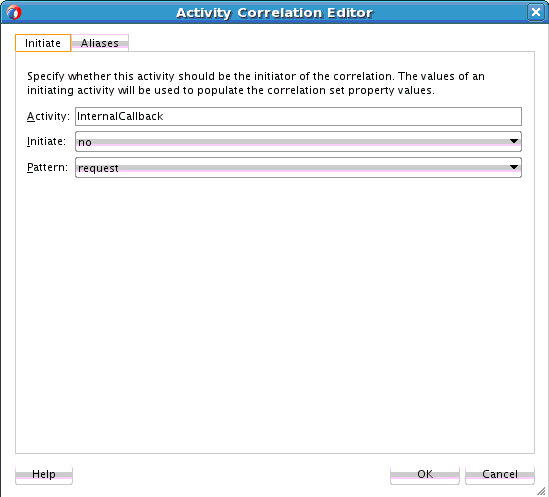Click the Initiate: field label
This screenshot has width=549, height=497.
coord(46,141)
